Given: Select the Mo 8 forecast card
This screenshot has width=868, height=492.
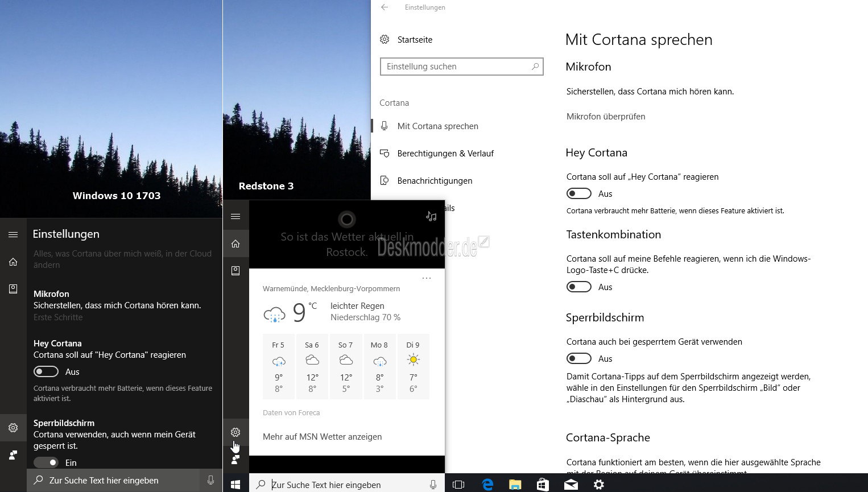Looking at the screenshot, I should (x=379, y=367).
